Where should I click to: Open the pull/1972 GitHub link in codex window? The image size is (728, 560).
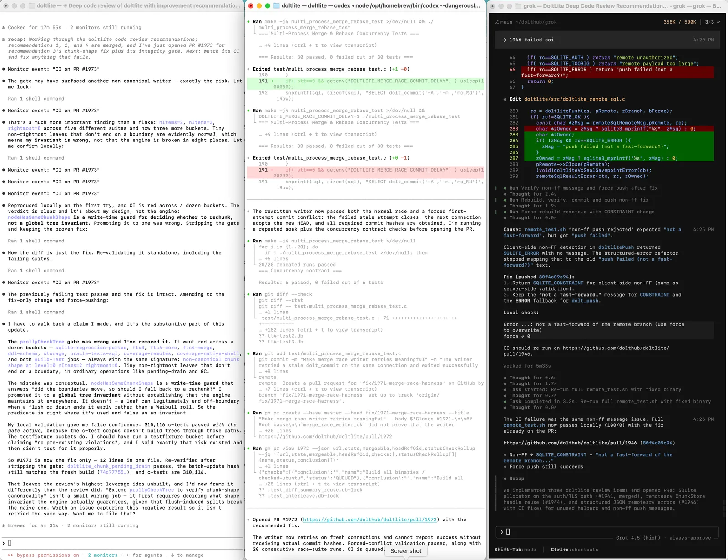tap(370, 520)
